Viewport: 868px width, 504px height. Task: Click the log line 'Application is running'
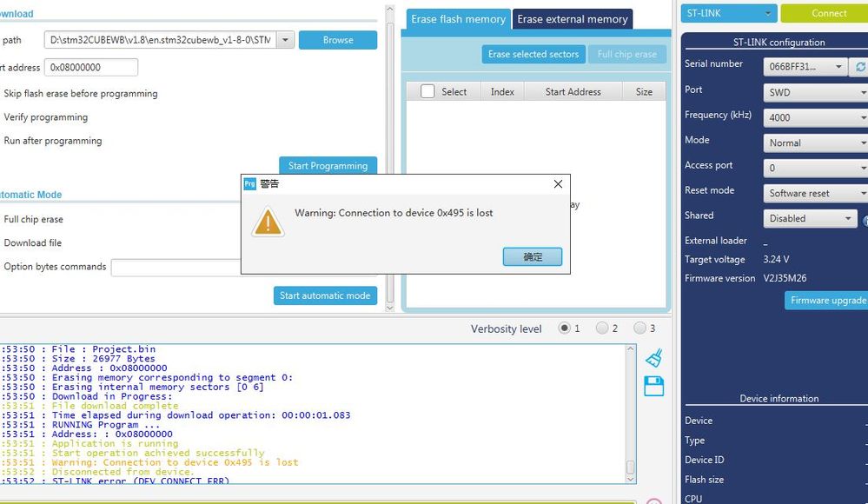pos(116,444)
